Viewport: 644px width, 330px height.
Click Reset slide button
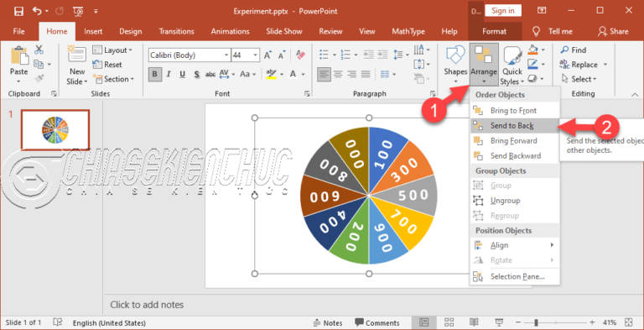[x=107, y=65]
